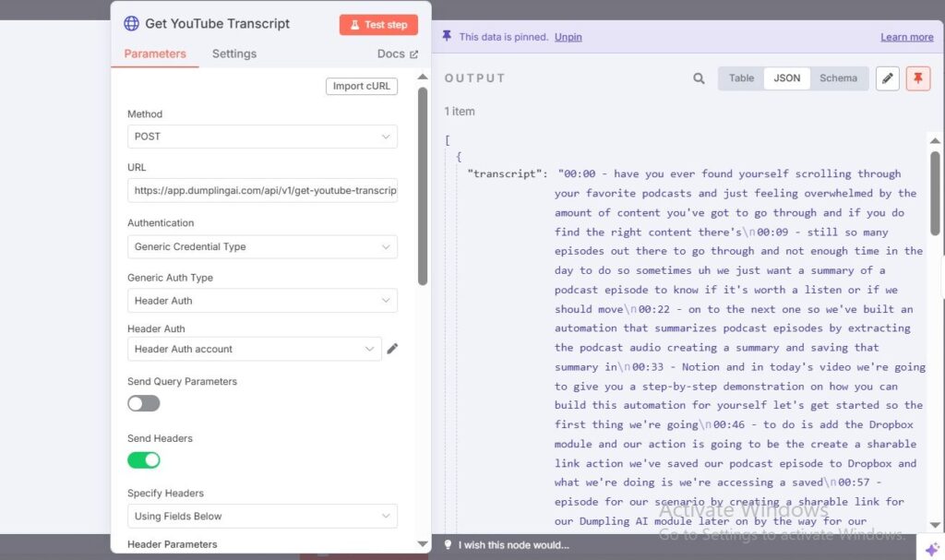Switch to the Settings tab
945x560 pixels.
pos(234,54)
